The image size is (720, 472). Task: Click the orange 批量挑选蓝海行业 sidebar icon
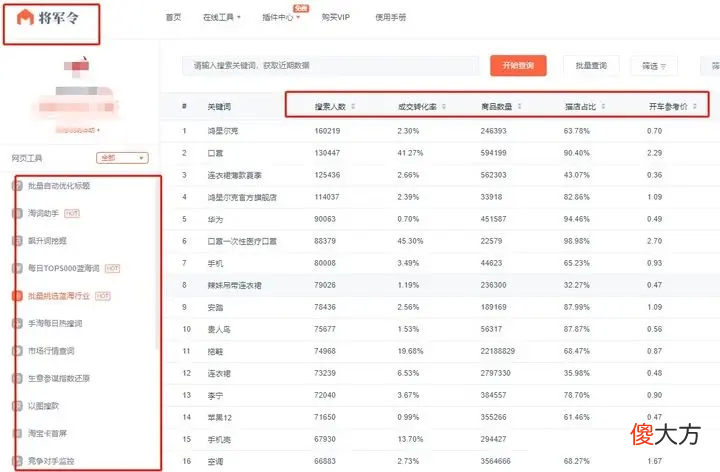pyautogui.click(x=17, y=296)
